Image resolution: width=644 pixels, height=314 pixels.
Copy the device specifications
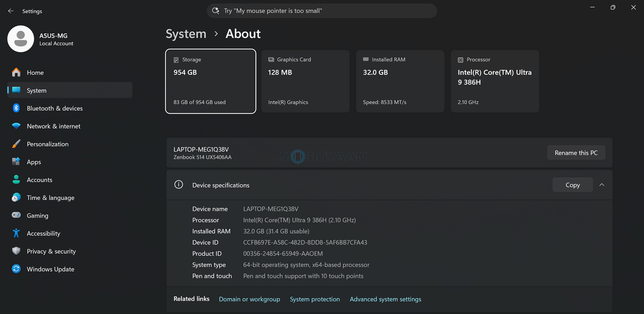(573, 185)
